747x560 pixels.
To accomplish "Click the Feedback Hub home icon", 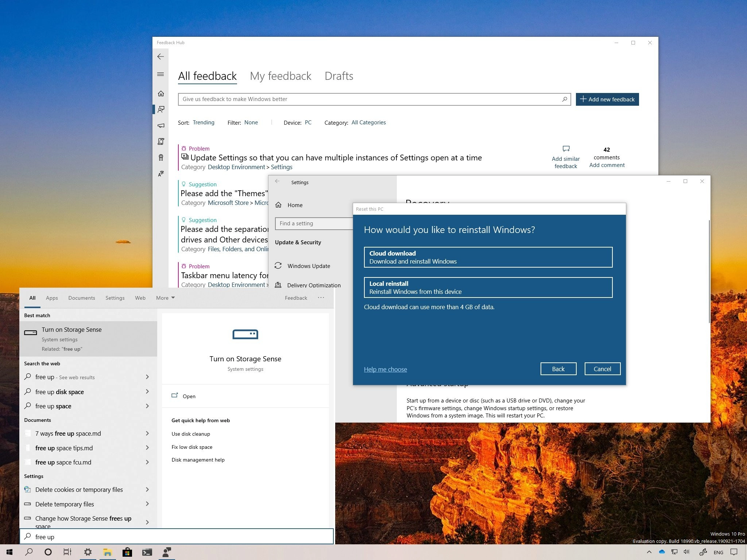I will coord(161,94).
